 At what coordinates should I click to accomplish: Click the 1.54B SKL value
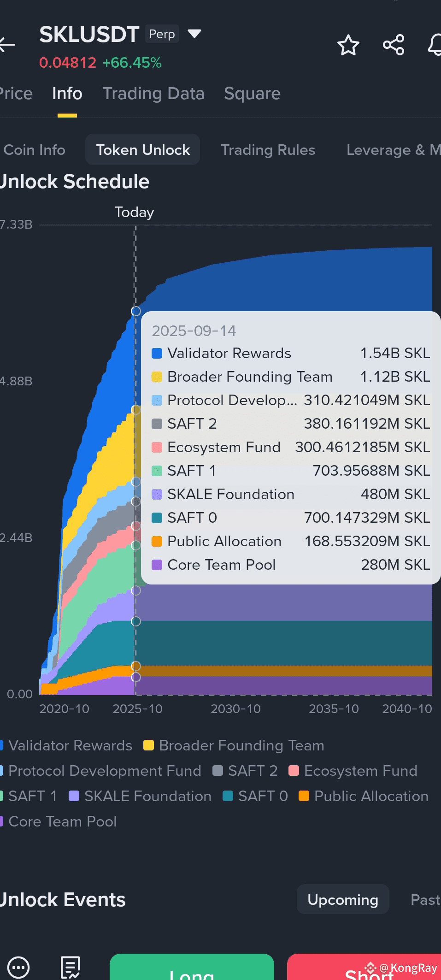tap(395, 354)
